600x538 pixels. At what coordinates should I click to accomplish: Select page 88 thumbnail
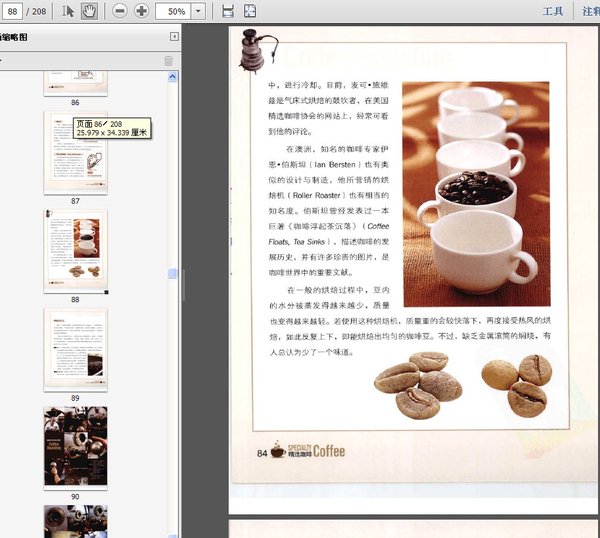[x=75, y=251]
